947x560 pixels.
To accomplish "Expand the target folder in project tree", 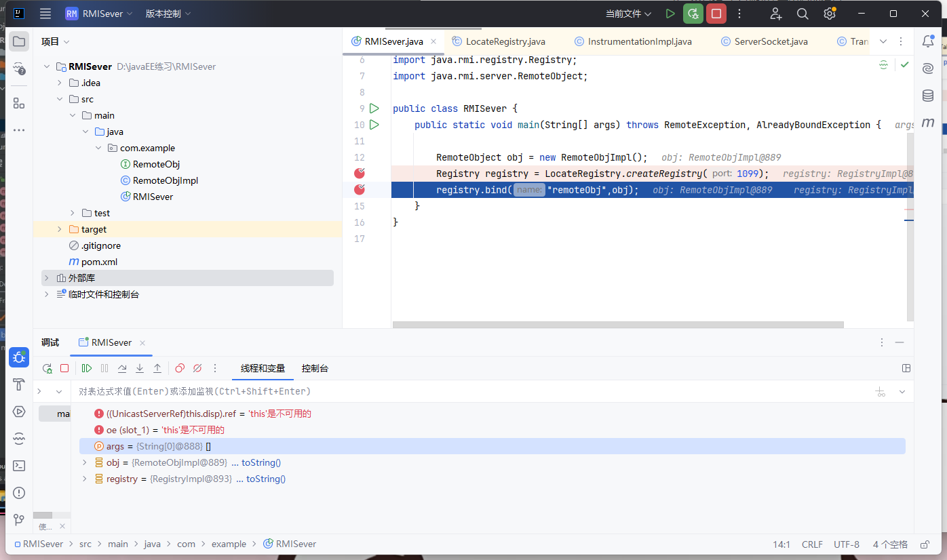I will 60,229.
